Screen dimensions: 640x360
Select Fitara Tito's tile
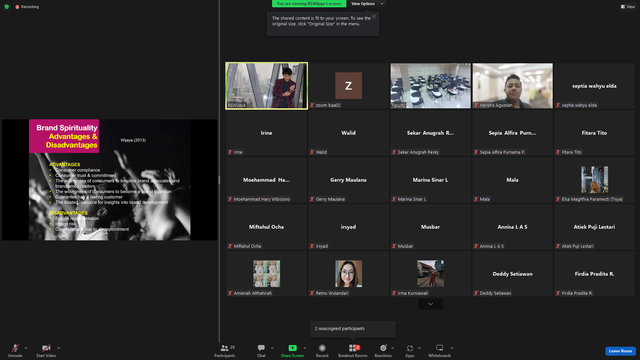click(x=594, y=133)
